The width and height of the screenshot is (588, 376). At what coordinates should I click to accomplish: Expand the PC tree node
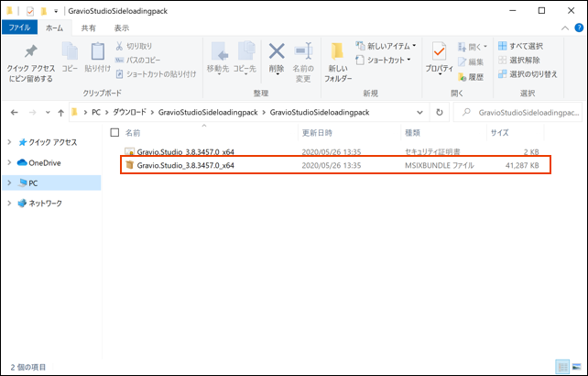pos(9,182)
